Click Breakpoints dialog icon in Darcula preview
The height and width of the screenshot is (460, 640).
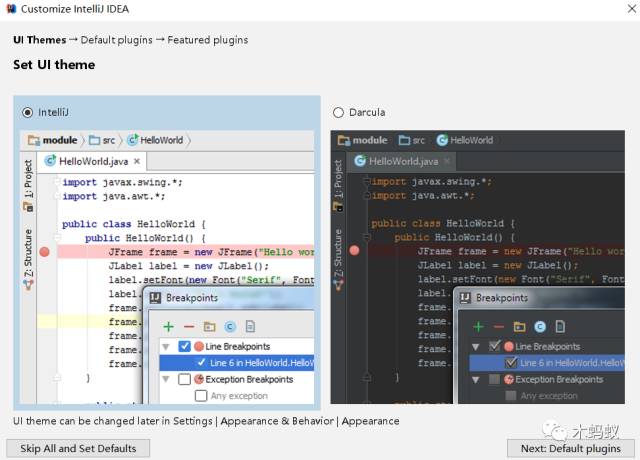(x=465, y=298)
